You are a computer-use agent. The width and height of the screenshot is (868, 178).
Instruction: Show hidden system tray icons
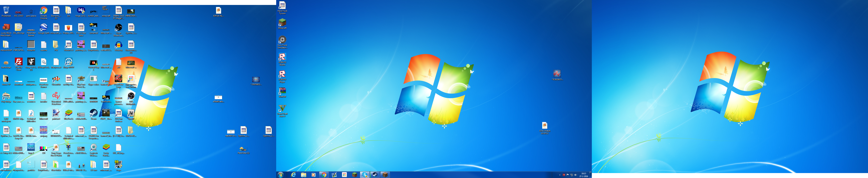click(560, 175)
